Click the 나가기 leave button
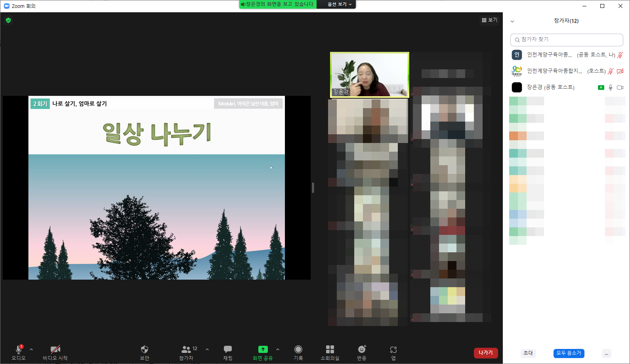This screenshot has width=630, height=364. (485, 353)
